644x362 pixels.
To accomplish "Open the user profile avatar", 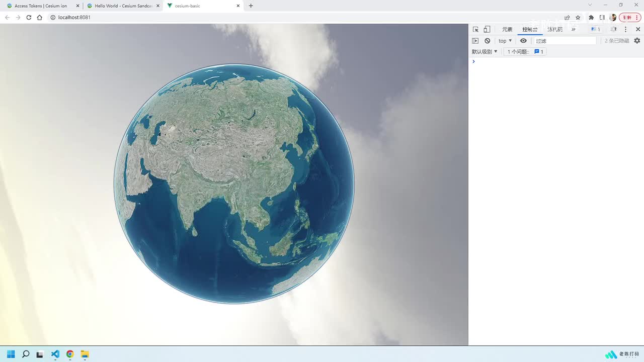I will click(613, 17).
